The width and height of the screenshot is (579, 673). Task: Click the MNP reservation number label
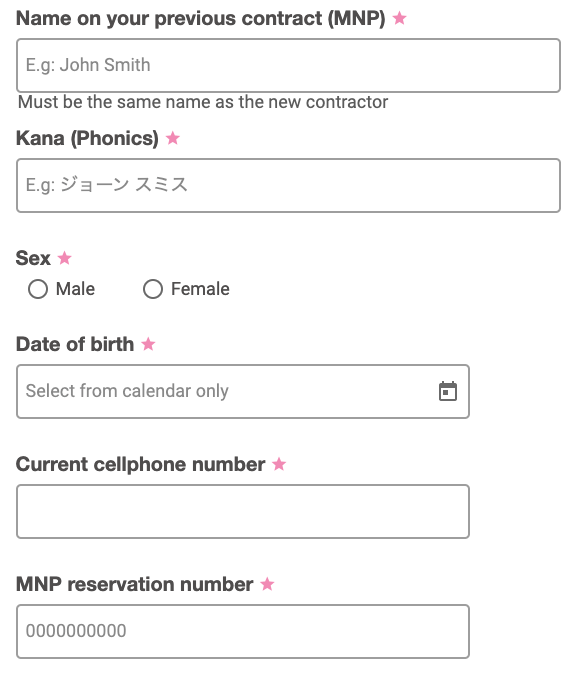[x=134, y=584]
